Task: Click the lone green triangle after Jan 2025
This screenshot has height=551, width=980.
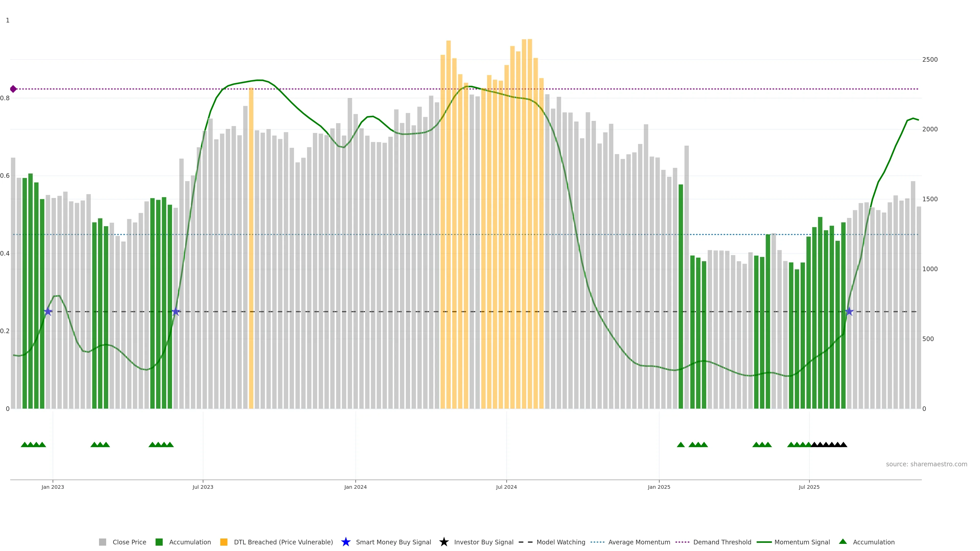Action: (681, 445)
